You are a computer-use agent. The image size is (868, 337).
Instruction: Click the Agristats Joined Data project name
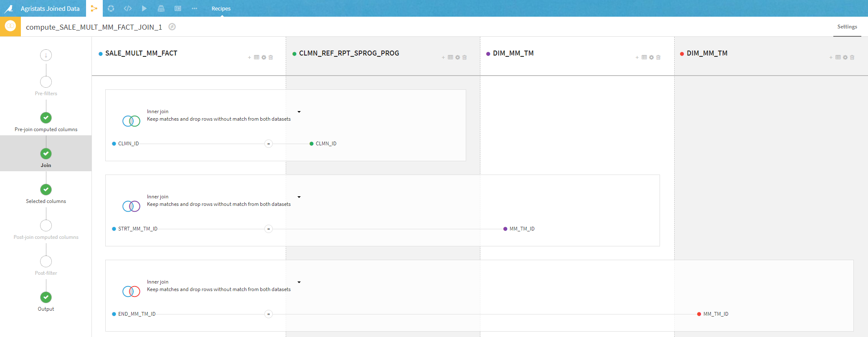click(x=50, y=8)
